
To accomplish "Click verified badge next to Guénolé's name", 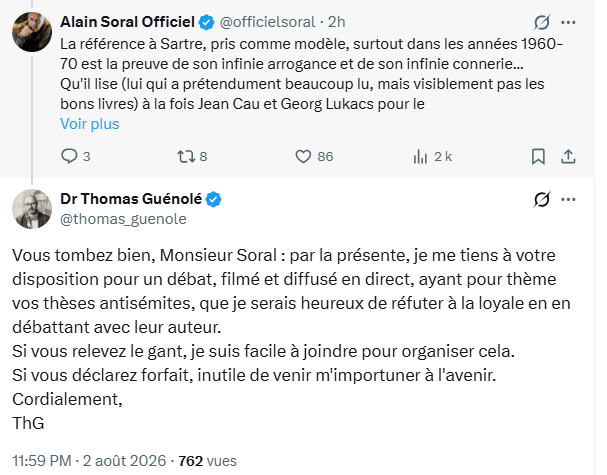I will click(x=213, y=199).
